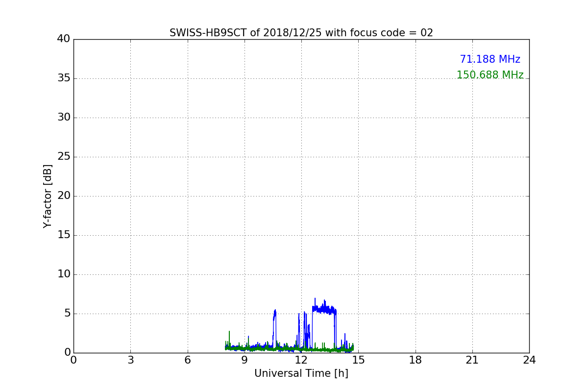Click the x-axis tick label 15
The height and width of the screenshot is (392, 588).
(358, 360)
